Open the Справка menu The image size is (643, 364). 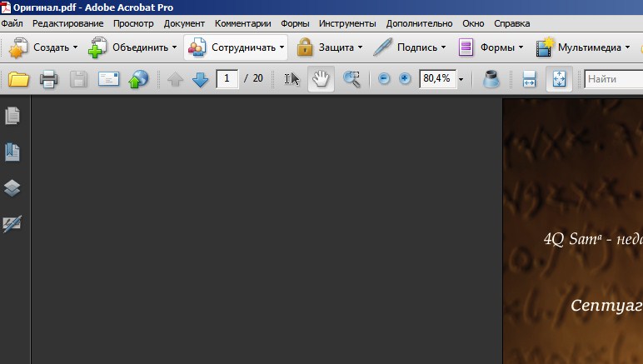pyautogui.click(x=511, y=24)
